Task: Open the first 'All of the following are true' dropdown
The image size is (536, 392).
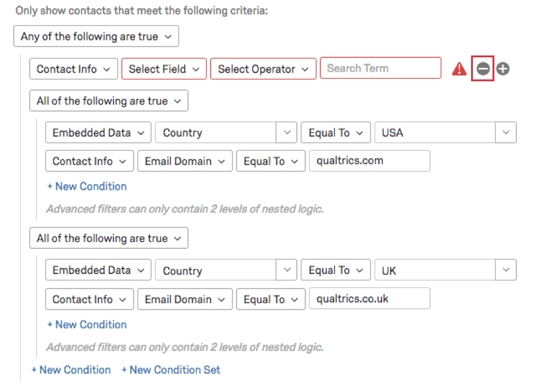Action: [x=108, y=101]
